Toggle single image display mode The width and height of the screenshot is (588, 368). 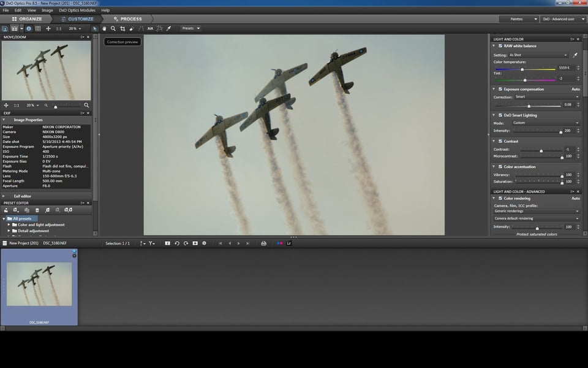(x=5, y=29)
